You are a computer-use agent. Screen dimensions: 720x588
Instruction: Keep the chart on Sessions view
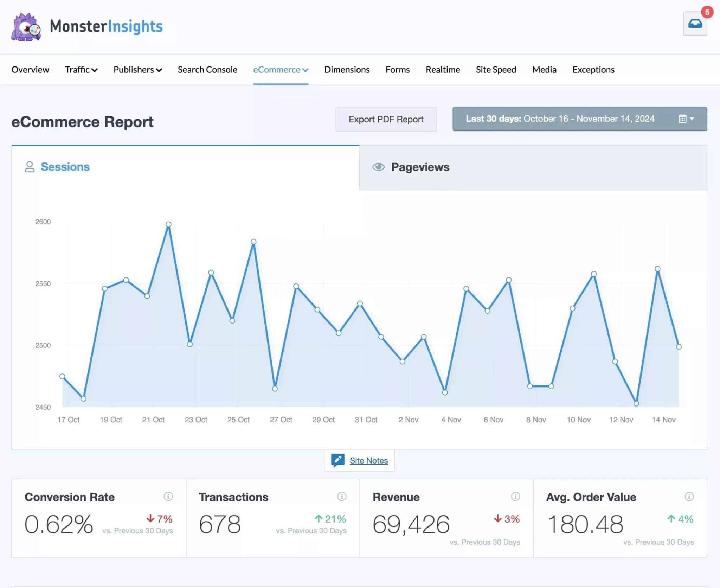point(65,167)
